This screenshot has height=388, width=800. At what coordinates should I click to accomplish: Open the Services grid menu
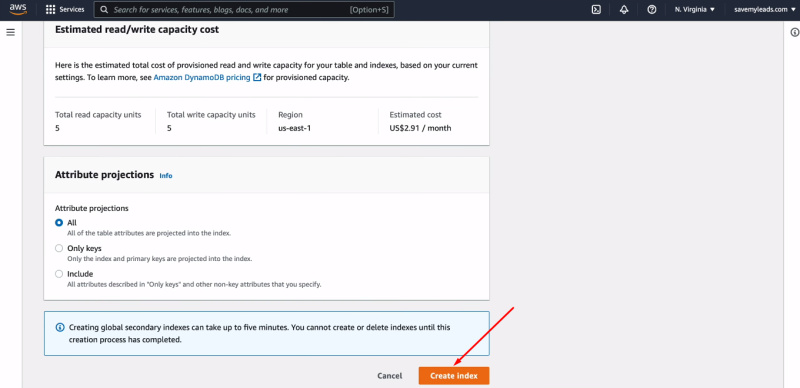51,10
